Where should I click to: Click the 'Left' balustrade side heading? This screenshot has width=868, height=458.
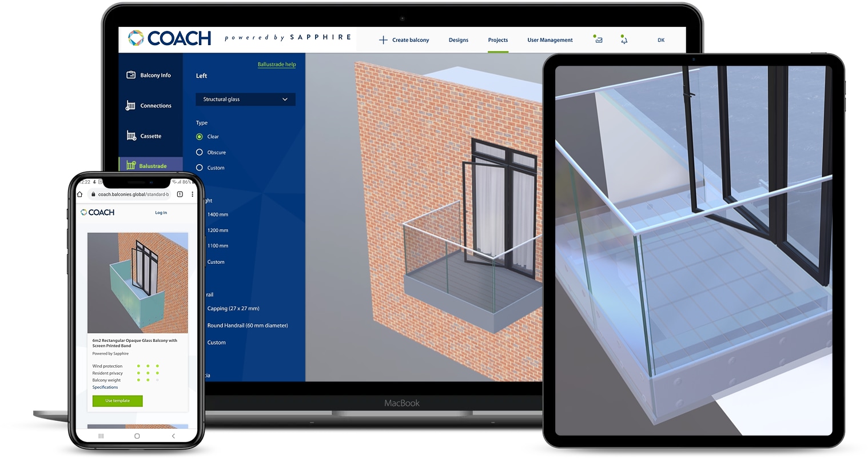[x=201, y=75]
